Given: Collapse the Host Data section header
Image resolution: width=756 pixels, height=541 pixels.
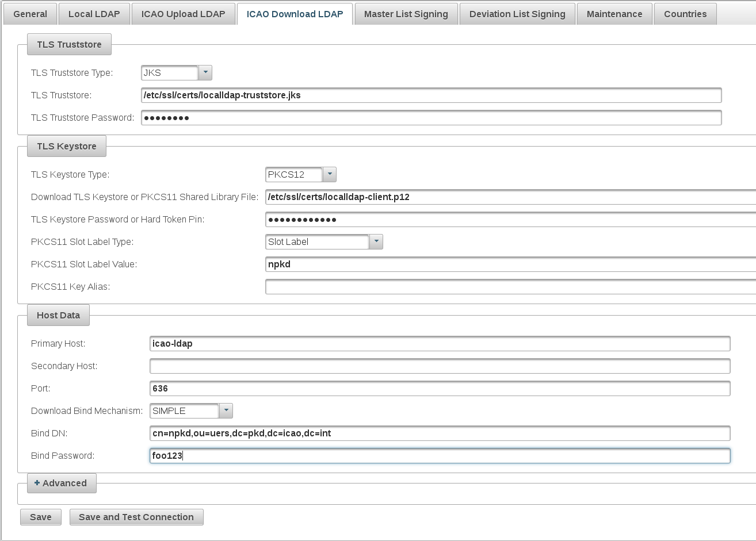Looking at the screenshot, I should click(58, 315).
